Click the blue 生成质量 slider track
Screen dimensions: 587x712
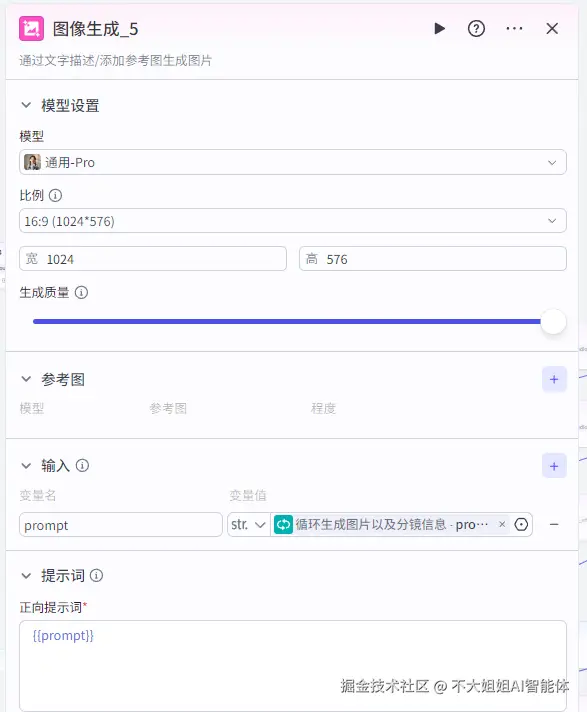tap(286, 321)
